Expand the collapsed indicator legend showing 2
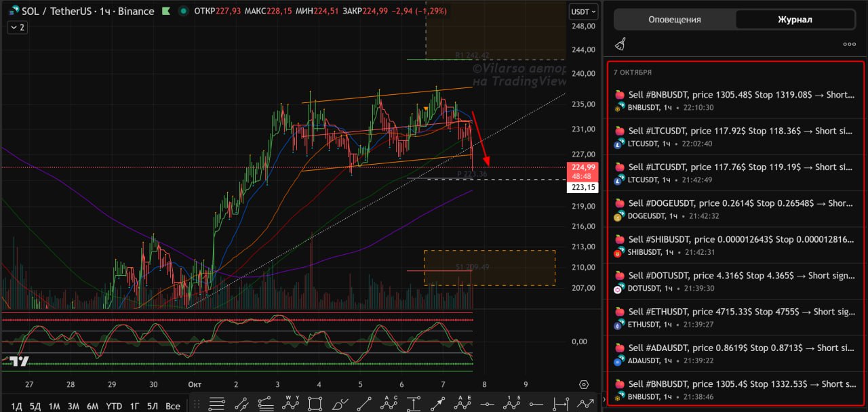 (x=17, y=28)
